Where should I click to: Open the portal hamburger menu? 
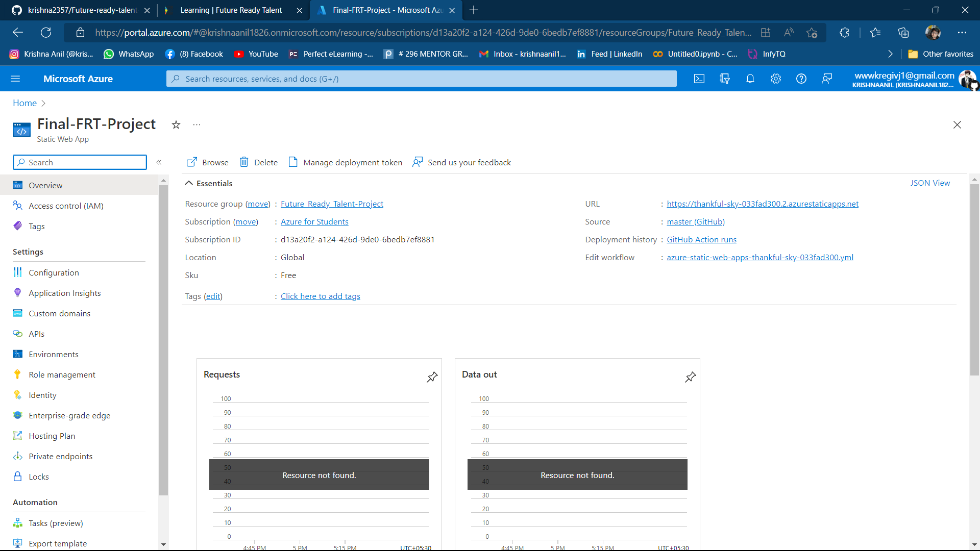(16, 79)
